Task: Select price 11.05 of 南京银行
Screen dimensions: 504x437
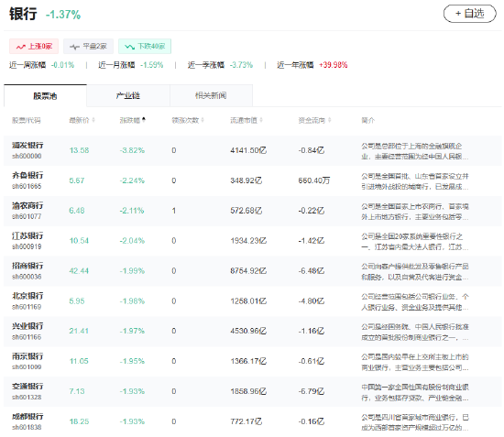Action: tap(79, 361)
